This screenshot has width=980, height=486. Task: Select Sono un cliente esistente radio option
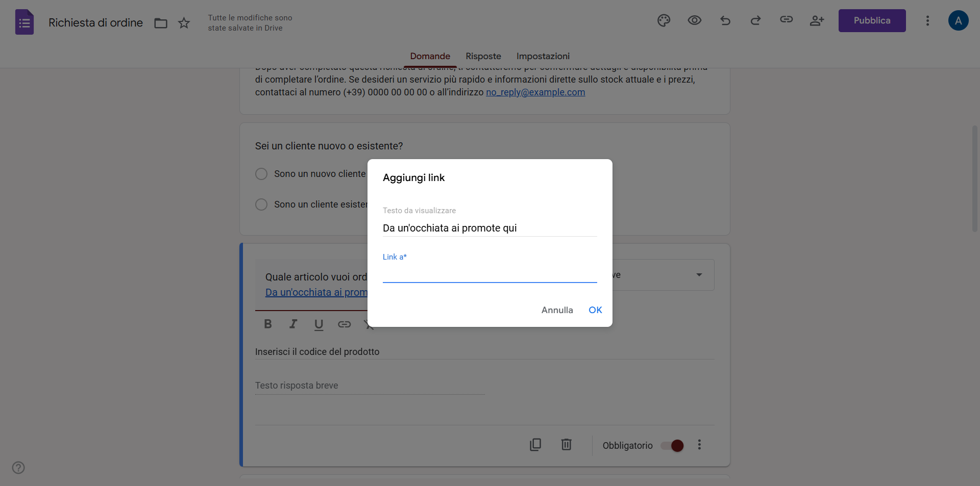tap(261, 204)
